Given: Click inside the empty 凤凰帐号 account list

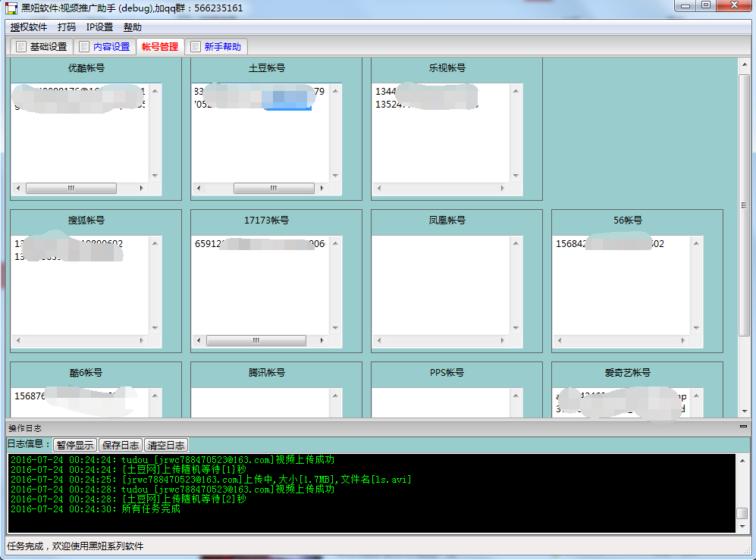Looking at the screenshot, I should pyautogui.click(x=441, y=285).
